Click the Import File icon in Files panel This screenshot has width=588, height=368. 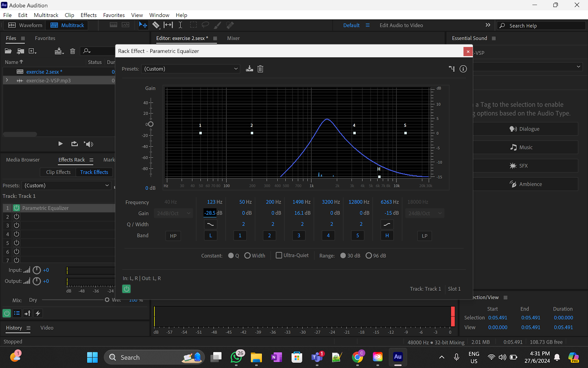click(x=20, y=51)
